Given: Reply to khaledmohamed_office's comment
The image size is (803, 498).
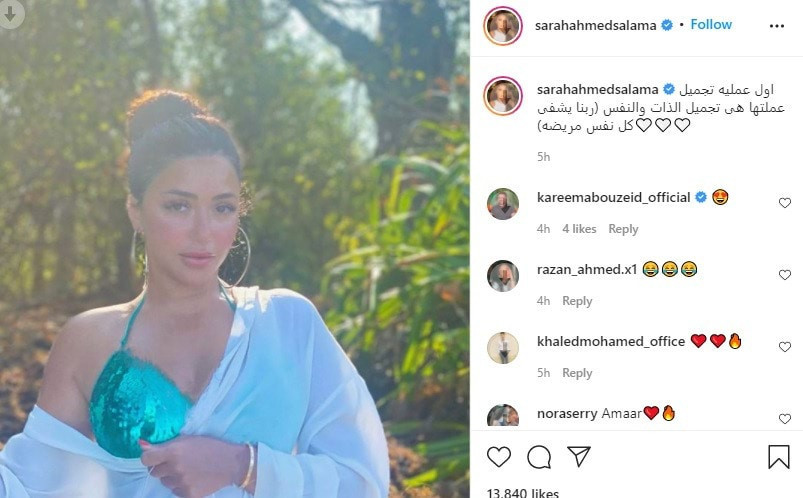Looking at the screenshot, I should (577, 373).
